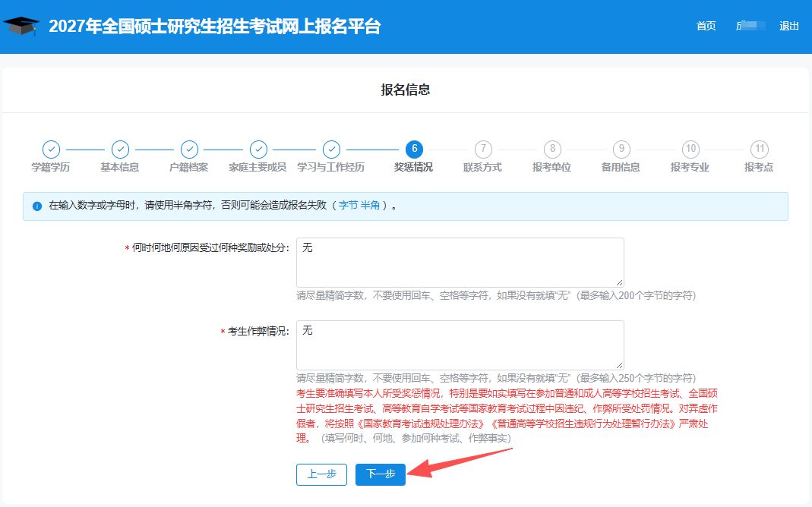Click the gray note 填写何时、何地、参加何种考试

417,438
